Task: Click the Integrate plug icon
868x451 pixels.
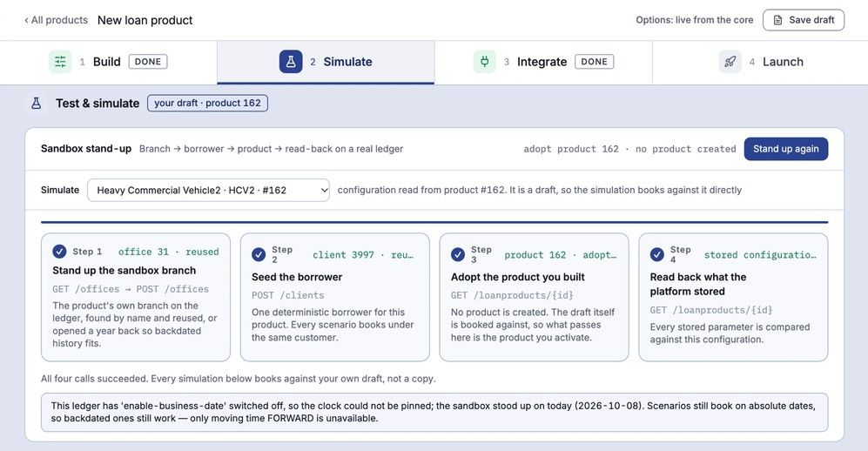Action: pos(484,62)
